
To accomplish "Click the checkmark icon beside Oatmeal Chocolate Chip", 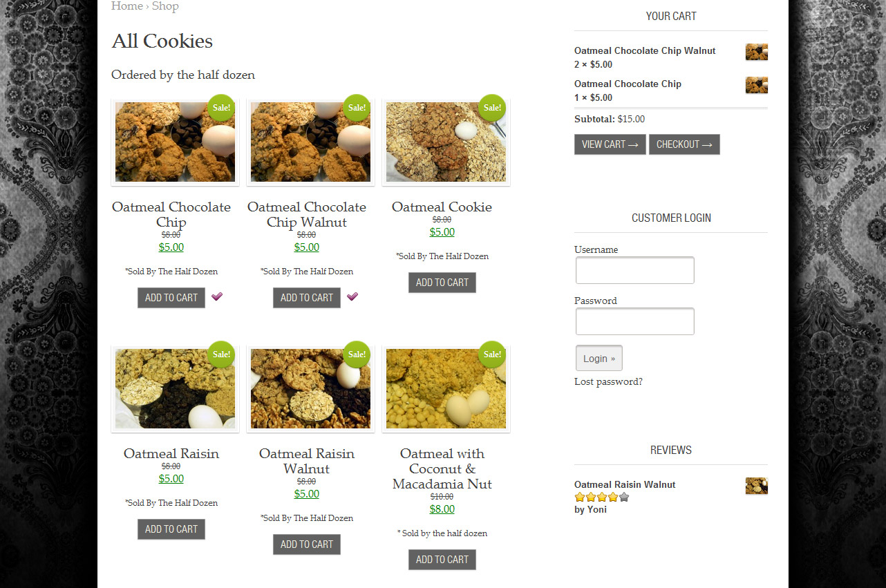I will tap(217, 296).
